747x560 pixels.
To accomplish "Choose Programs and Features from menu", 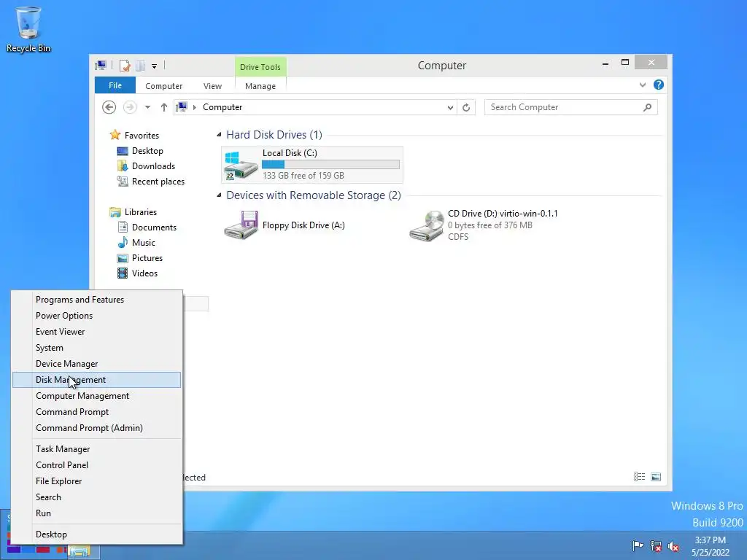I will point(97,300).
